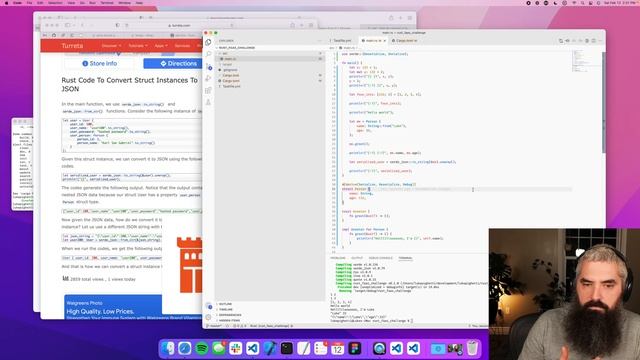Show the Terminal panel tab
Image resolution: width=640 pixels, height=360 pixels.
point(405,258)
